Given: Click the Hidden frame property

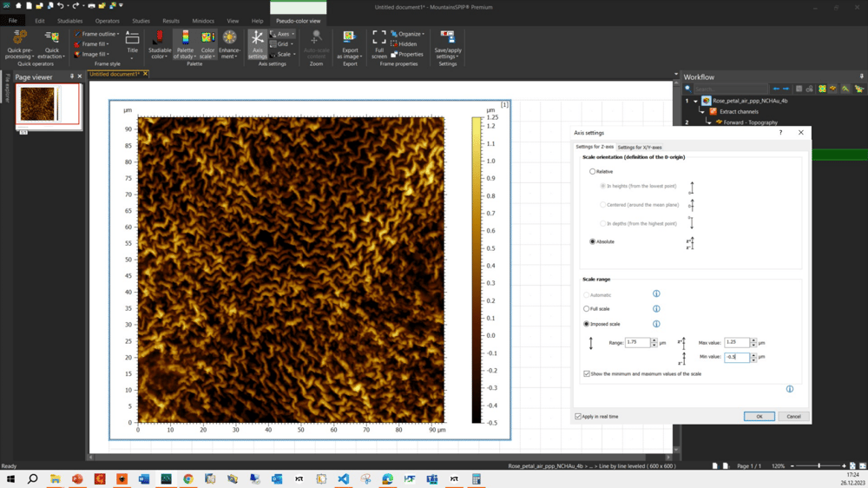Looking at the screenshot, I should point(404,43).
